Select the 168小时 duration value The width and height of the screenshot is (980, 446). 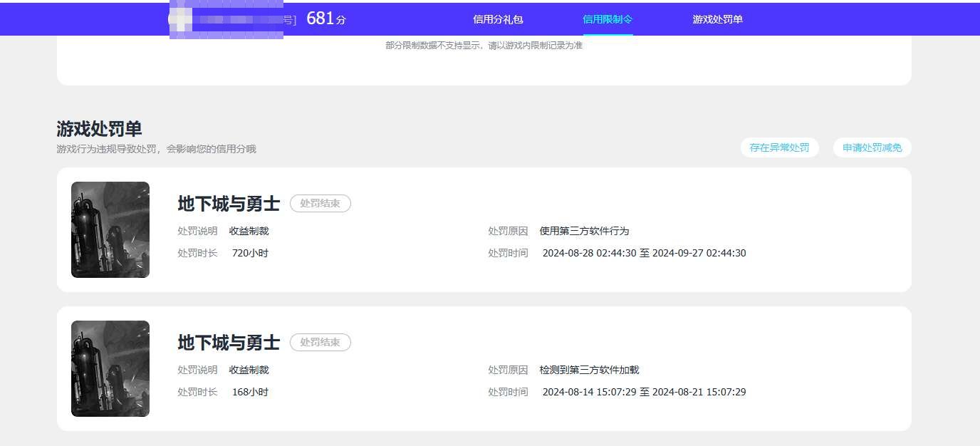point(250,392)
